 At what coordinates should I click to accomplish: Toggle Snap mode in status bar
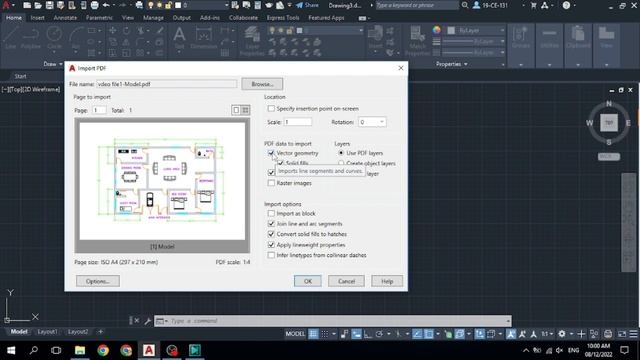(x=325, y=334)
